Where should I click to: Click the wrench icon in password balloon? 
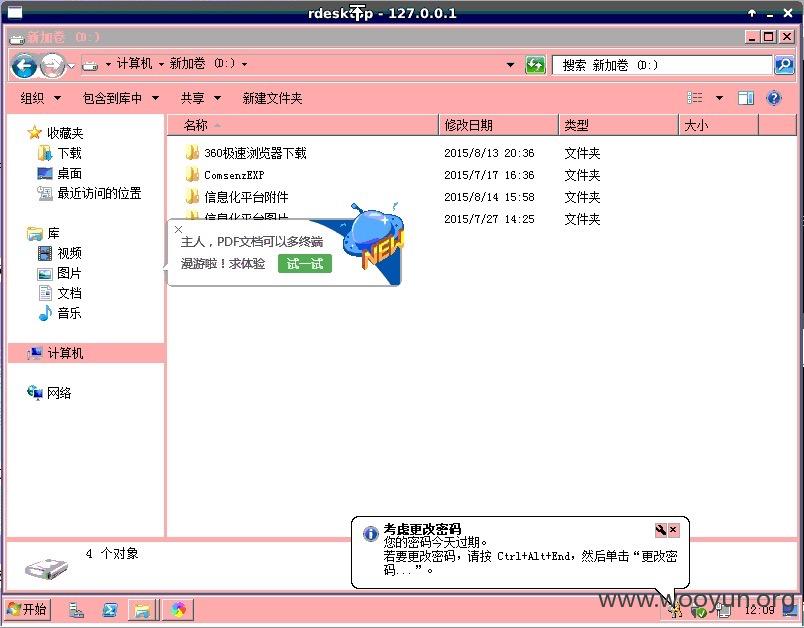661,530
